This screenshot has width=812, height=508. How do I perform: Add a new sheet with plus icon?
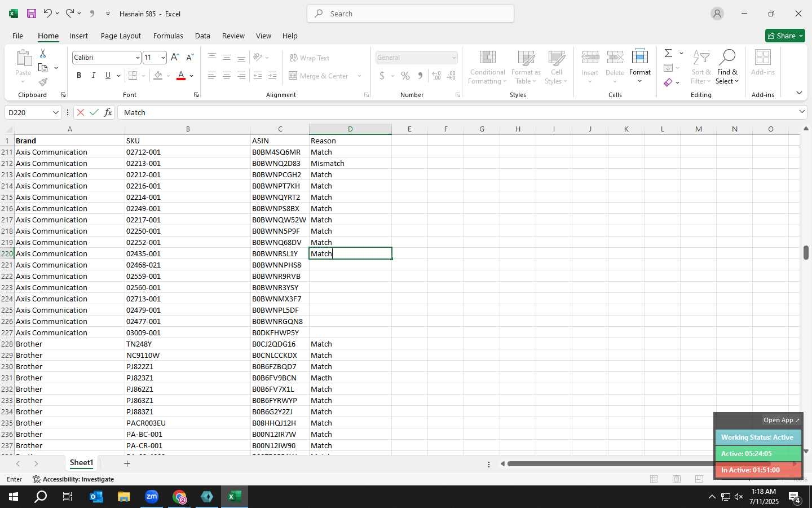127,463
